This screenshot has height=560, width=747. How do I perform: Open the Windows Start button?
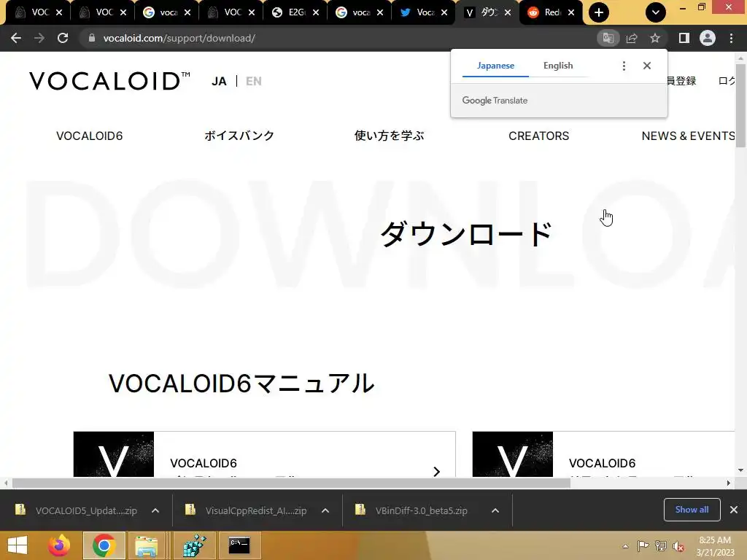pyautogui.click(x=18, y=545)
